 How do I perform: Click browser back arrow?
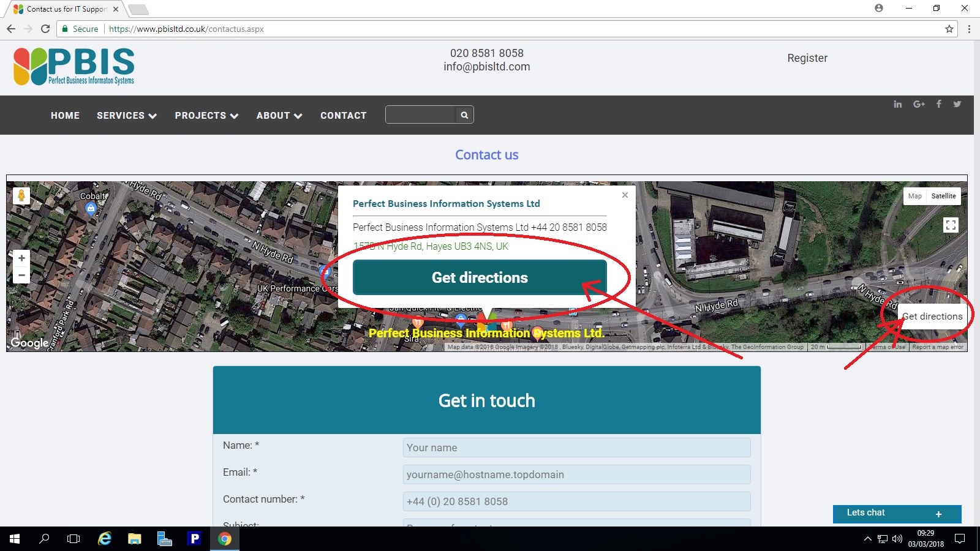click(11, 29)
